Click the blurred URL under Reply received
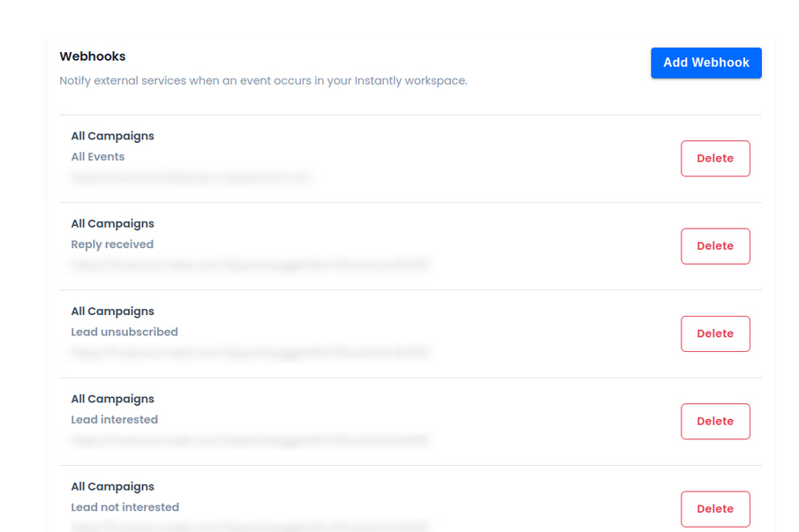799x532 pixels. click(x=250, y=265)
